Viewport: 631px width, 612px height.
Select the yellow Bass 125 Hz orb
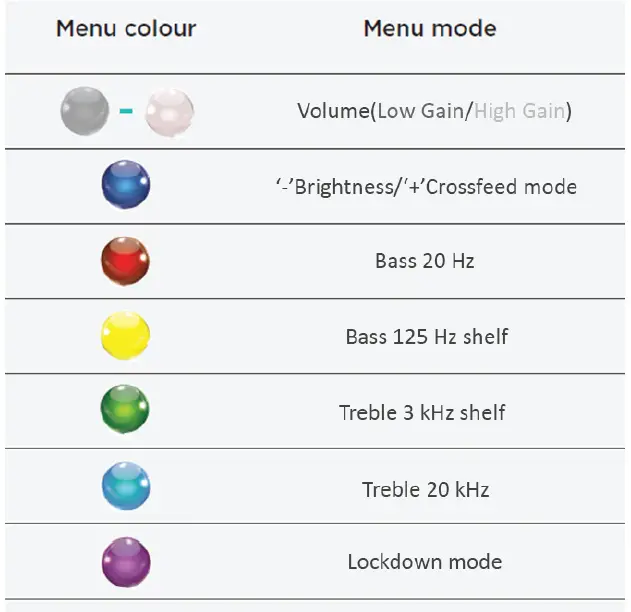(126, 336)
